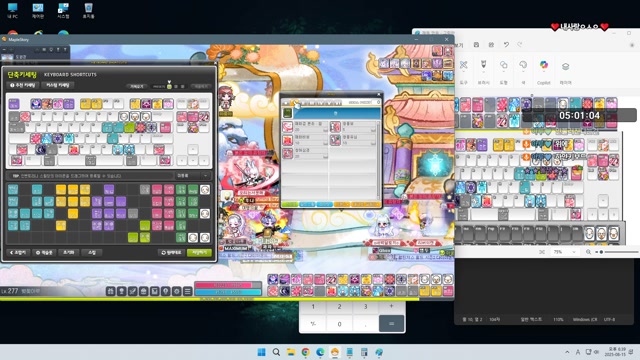
Task: Open the 미등록 filter dropdown in key settings
Action: click(193, 176)
